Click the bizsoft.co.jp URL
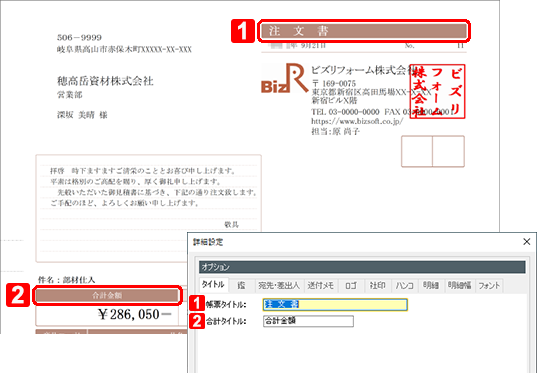Viewport: 547px width, 383px height. coord(357,121)
